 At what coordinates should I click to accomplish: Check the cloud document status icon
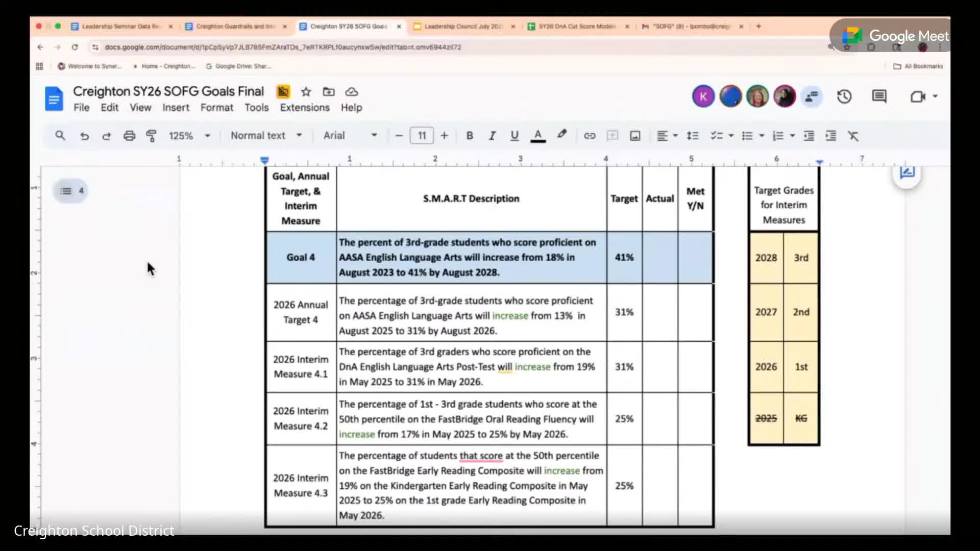point(352,92)
